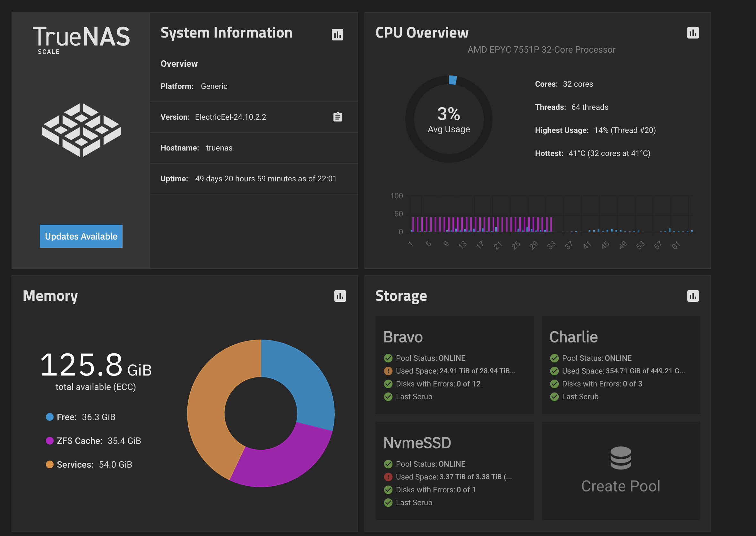756x536 pixels.
Task: Click the Create Pool database icon
Action: pos(620,457)
